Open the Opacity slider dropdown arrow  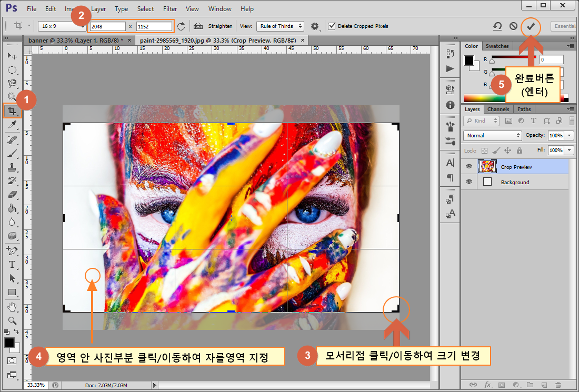point(570,135)
